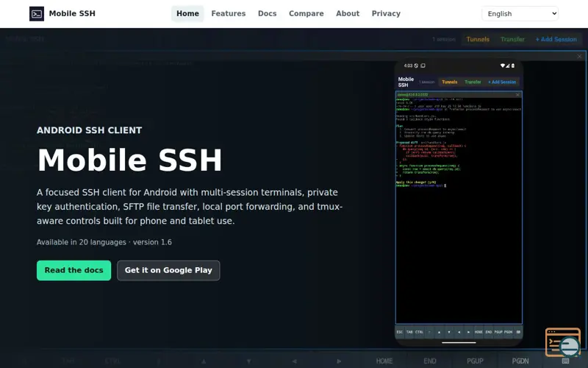Open the About page
The width and height of the screenshot is (588, 368).
(348, 13)
